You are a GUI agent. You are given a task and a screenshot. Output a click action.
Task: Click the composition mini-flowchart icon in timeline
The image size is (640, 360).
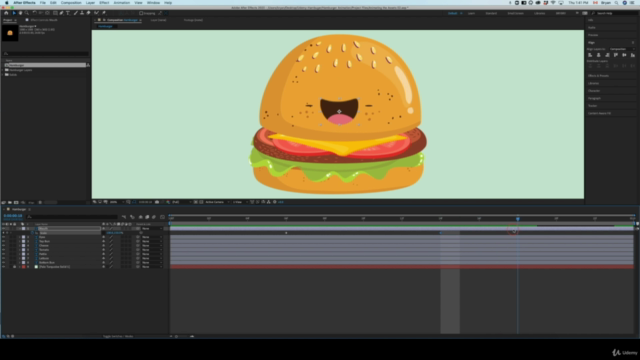tap(124, 217)
